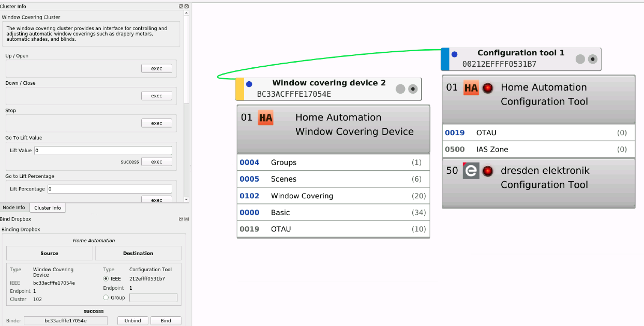
Task: Click the blue status dot on Window covering device 2
Action: click(248, 83)
